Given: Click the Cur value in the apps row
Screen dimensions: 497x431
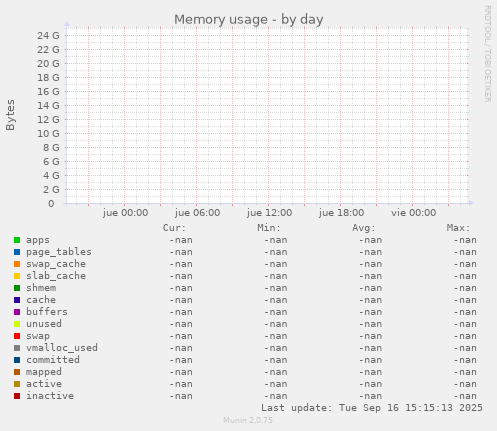Looking at the screenshot, I should (181, 240).
